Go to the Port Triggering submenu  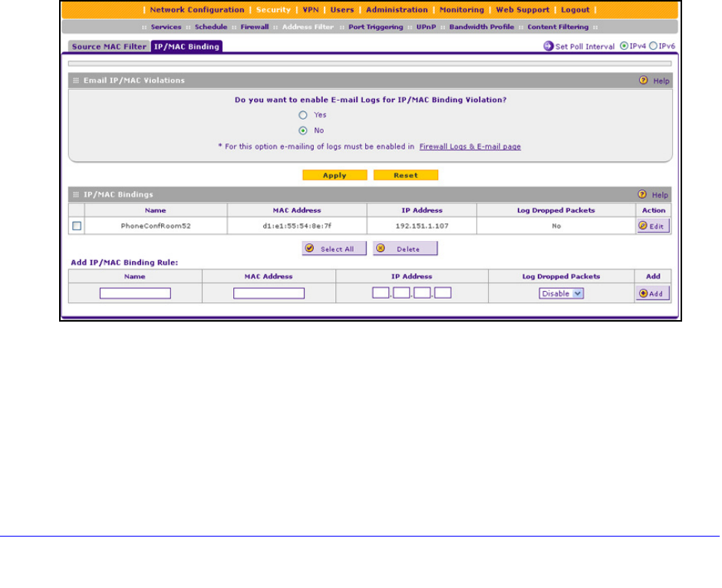376,27
